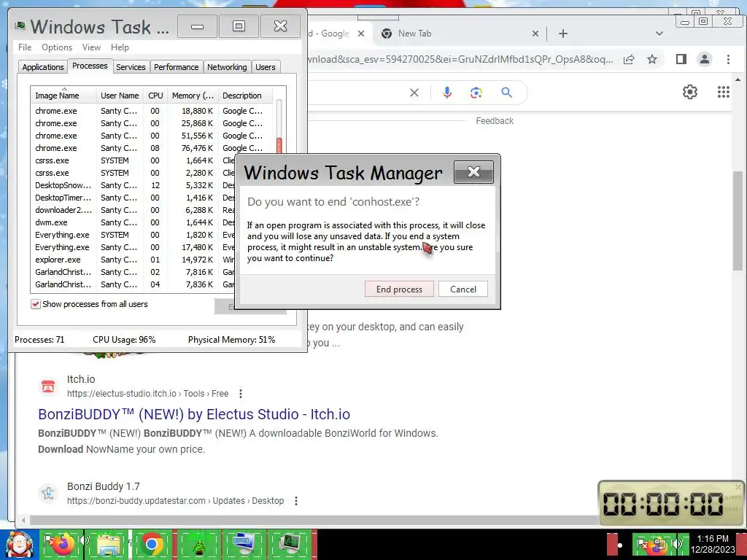Sort processes by Memory column
The width and height of the screenshot is (747, 560).
[x=193, y=96]
